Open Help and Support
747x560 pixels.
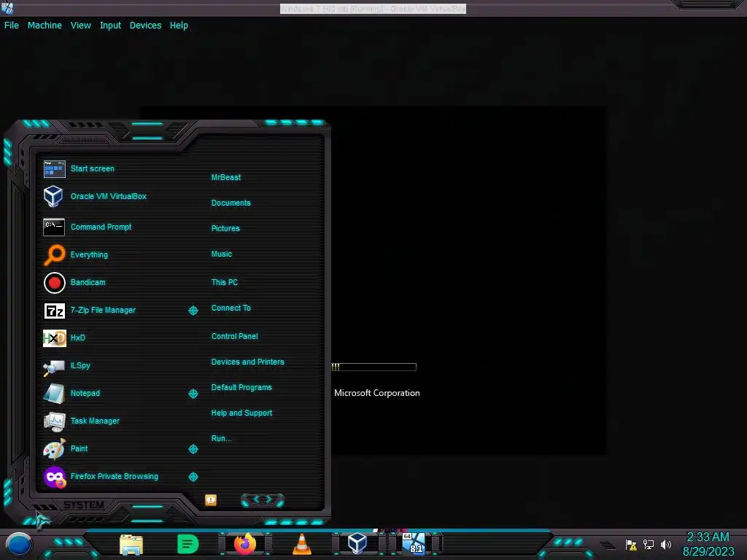coord(241,413)
